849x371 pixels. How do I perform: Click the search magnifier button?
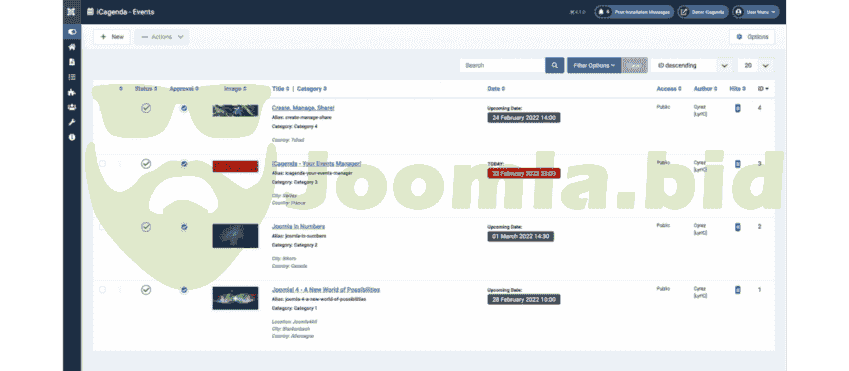[554, 66]
